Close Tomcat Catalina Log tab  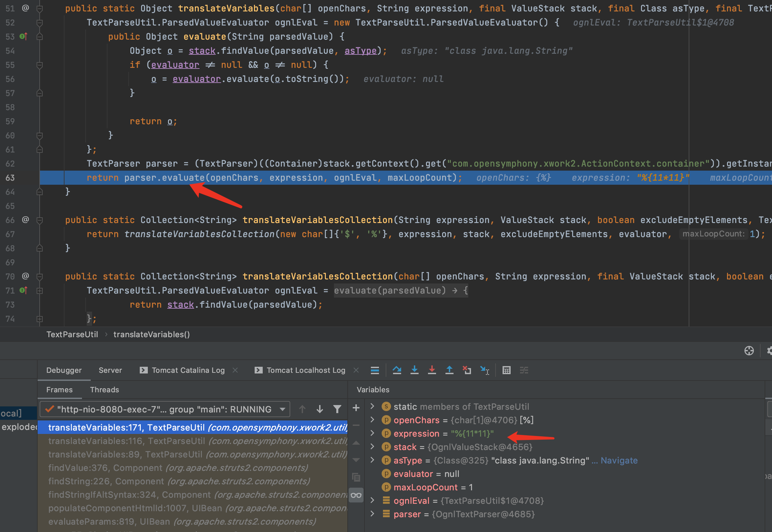[235, 370]
